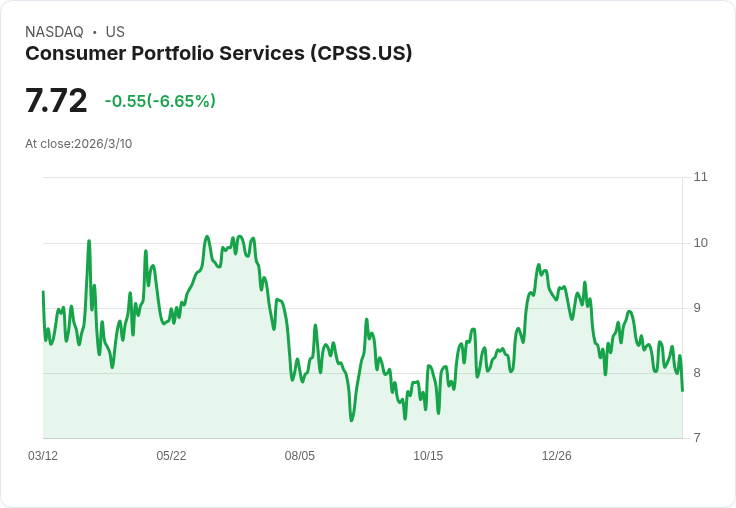This screenshot has height=508, width=736.
Task: Click the 9 price axis label
Action: pos(697,308)
